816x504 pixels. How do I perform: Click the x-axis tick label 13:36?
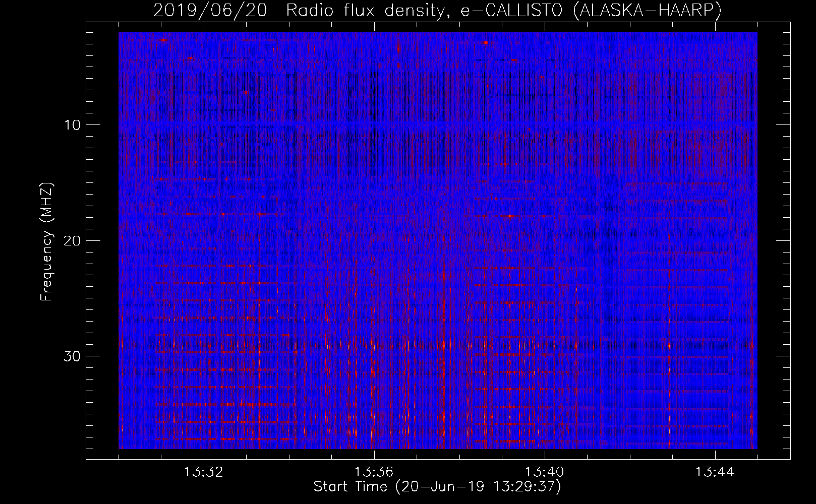[x=374, y=472]
